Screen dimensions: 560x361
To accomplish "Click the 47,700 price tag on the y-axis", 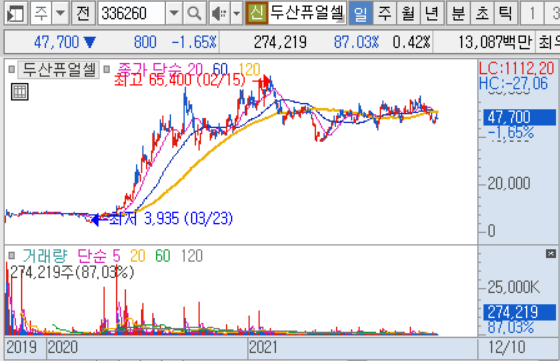I will 519,117.
